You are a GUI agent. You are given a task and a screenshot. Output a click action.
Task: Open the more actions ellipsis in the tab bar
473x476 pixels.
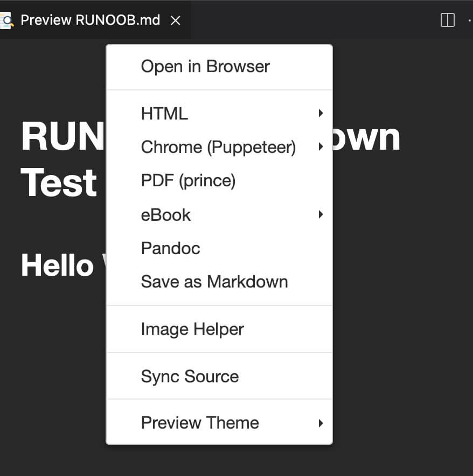click(x=470, y=20)
